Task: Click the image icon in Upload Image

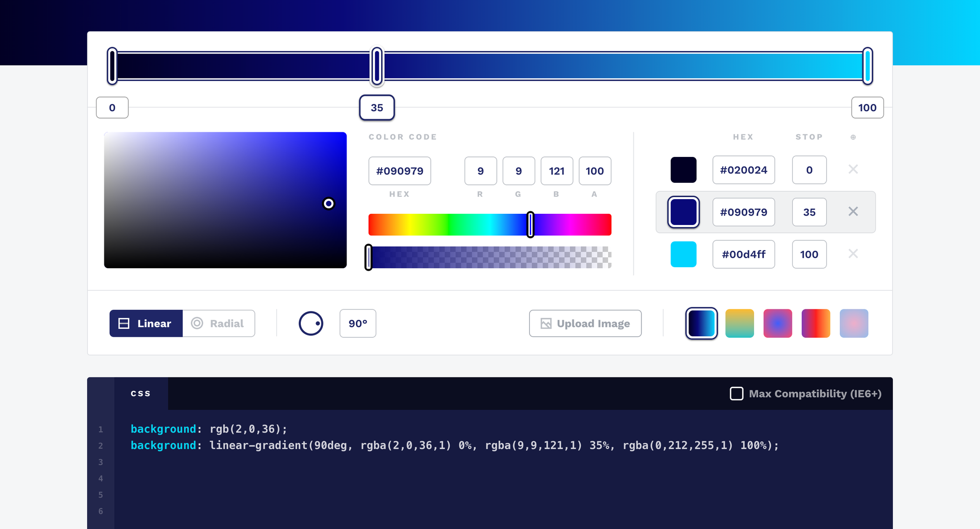Action: pos(546,324)
